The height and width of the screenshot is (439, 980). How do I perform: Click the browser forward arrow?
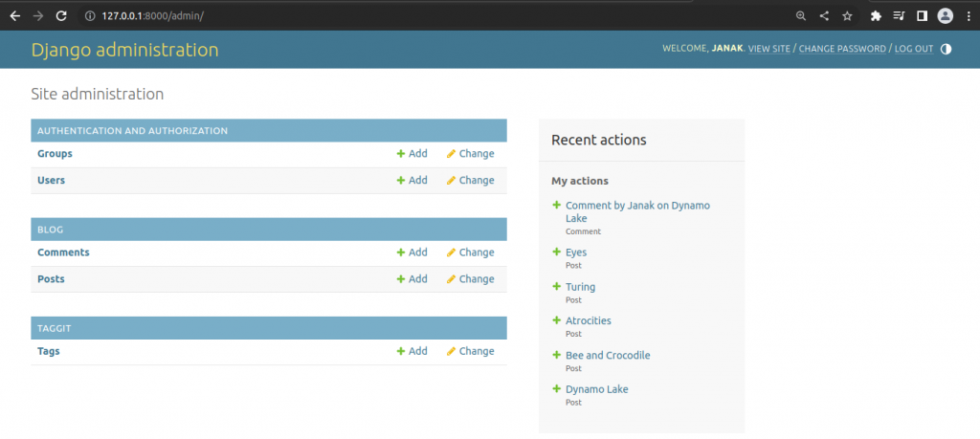point(38,16)
